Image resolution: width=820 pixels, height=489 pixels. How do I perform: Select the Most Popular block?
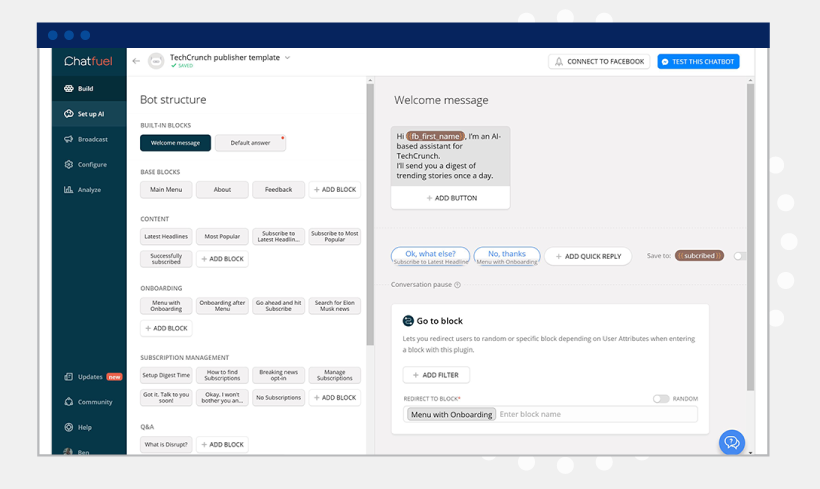[x=222, y=236]
